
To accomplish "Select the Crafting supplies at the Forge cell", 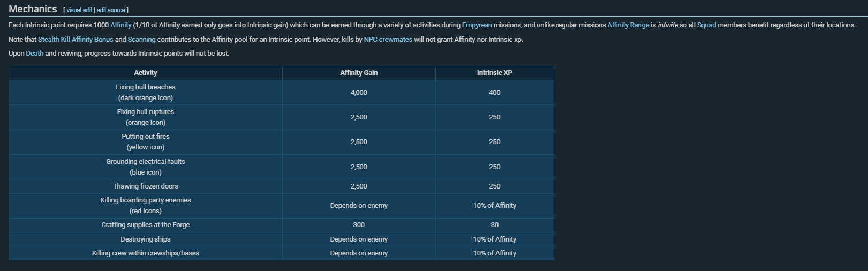I will pyautogui.click(x=146, y=225).
